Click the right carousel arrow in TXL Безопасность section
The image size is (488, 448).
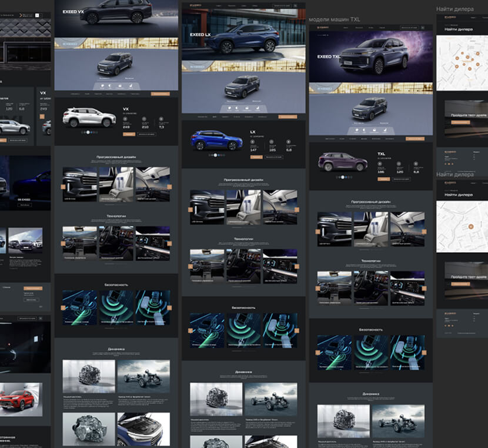tap(425, 352)
